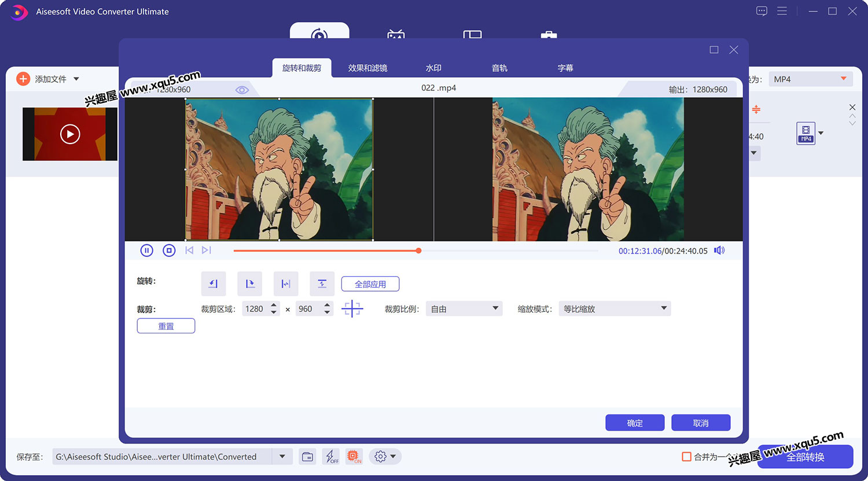The image size is (868, 481).
Task: Switch to 音轨 tab
Action: coord(499,68)
